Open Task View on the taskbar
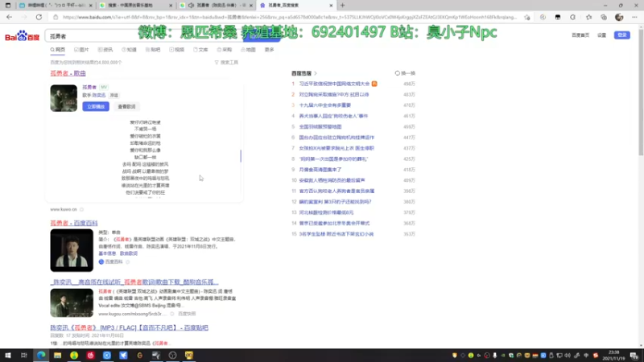 pyautogui.click(x=24, y=356)
